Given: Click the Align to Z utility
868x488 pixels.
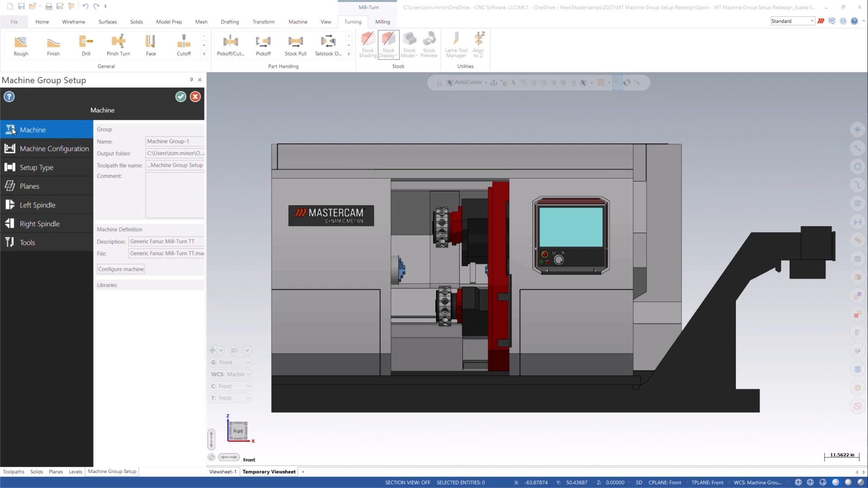Looking at the screenshot, I should 478,45.
